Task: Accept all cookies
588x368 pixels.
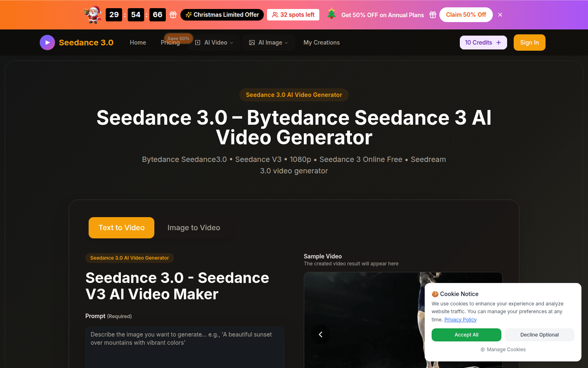Action: tap(466, 335)
